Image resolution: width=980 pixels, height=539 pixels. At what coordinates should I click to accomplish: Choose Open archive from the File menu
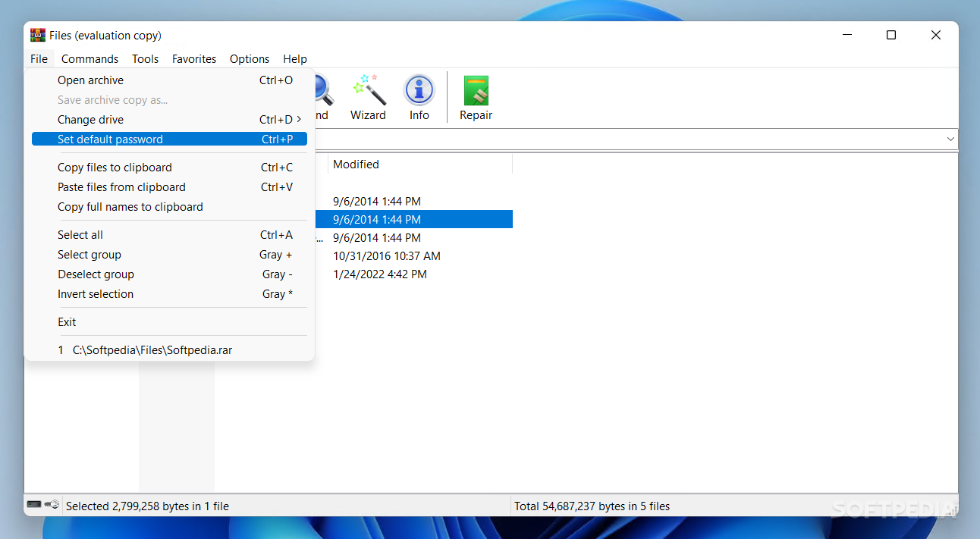click(169, 80)
